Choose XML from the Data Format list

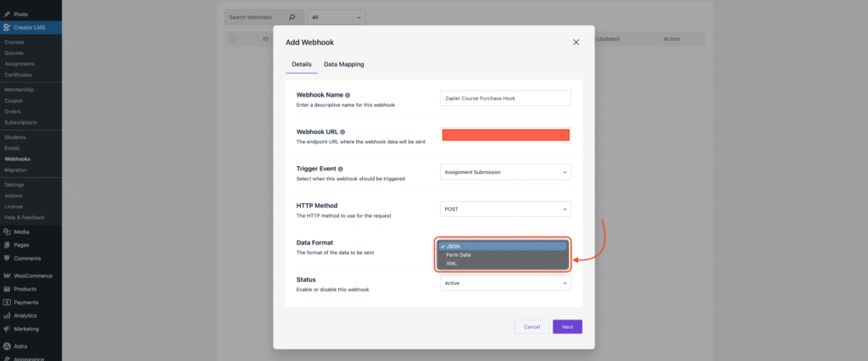click(x=452, y=264)
